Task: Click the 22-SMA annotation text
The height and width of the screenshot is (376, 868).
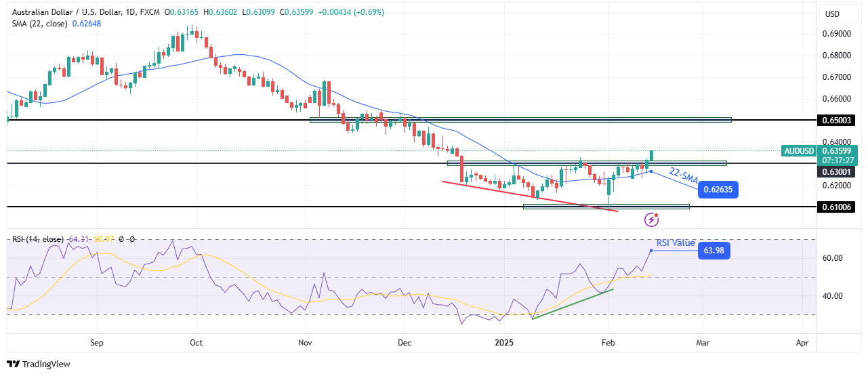Action: point(683,175)
